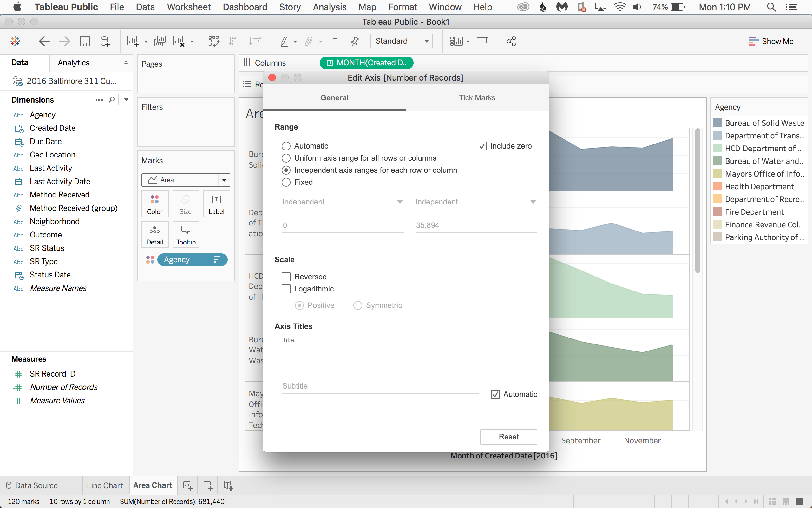Image resolution: width=812 pixels, height=508 pixels.
Task: Swap rows and columns icon
Action: (214, 41)
